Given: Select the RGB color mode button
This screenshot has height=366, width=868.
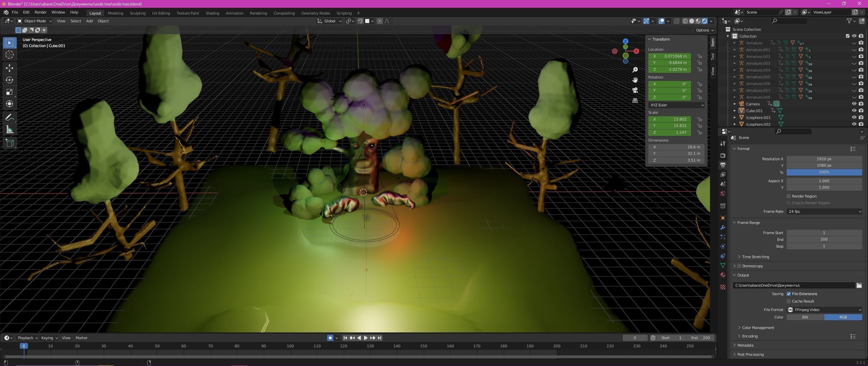Looking at the screenshot, I should click(843, 318).
